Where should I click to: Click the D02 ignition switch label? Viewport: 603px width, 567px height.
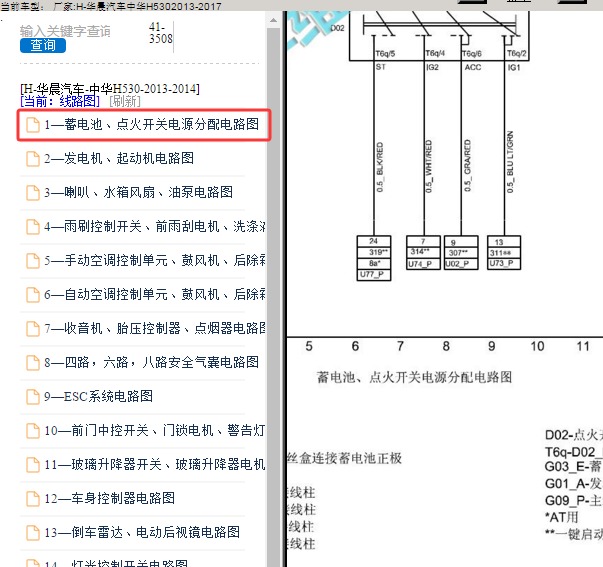[337, 28]
